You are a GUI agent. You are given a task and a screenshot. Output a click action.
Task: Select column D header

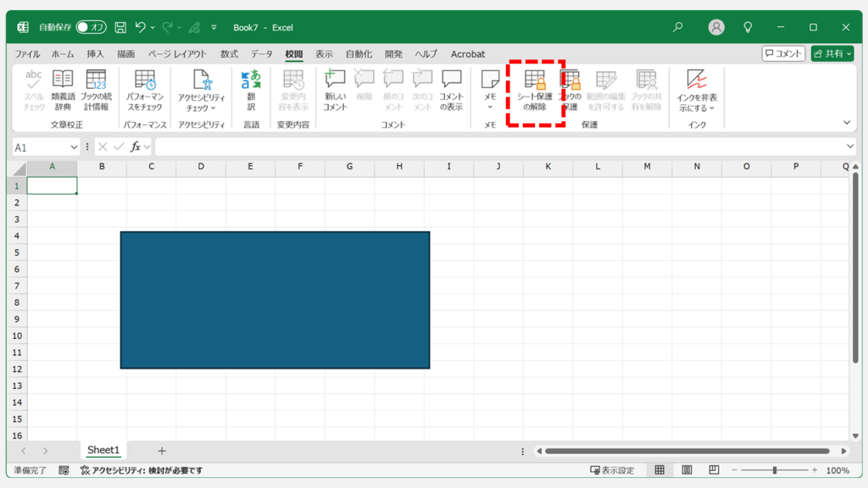201,167
